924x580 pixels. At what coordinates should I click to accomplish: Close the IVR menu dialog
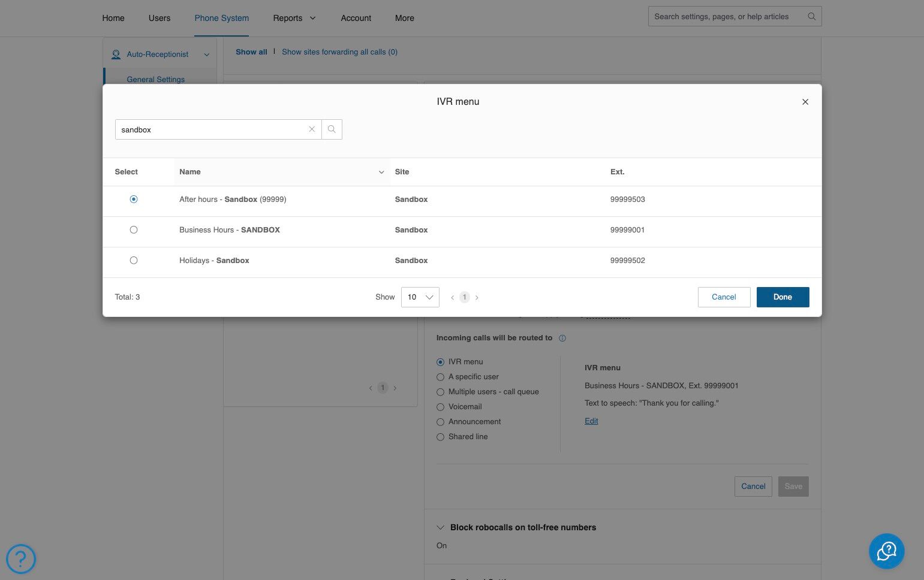click(805, 102)
